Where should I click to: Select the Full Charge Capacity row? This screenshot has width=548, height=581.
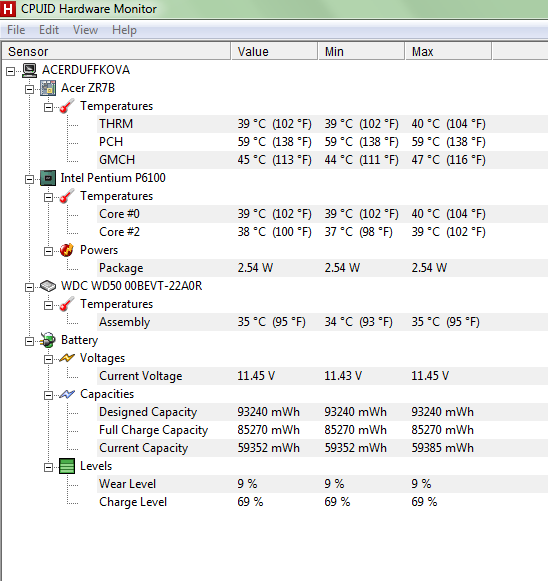coord(322,430)
